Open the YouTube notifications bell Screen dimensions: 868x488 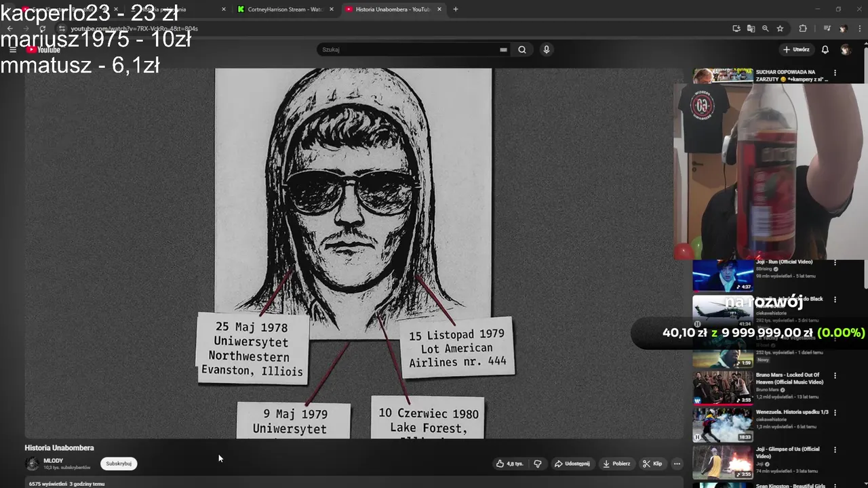coord(825,49)
